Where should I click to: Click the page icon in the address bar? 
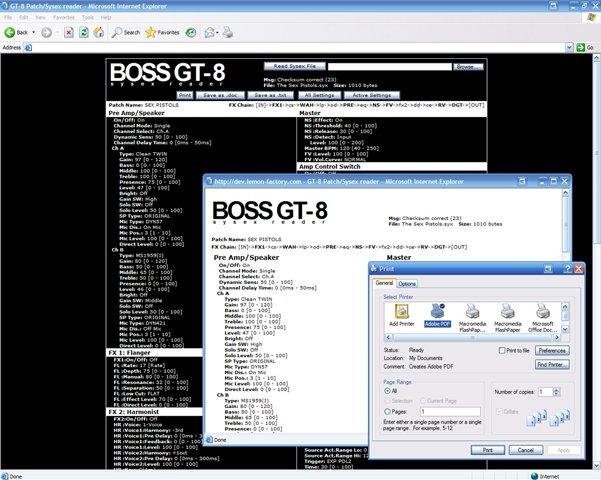coord(28,48)
